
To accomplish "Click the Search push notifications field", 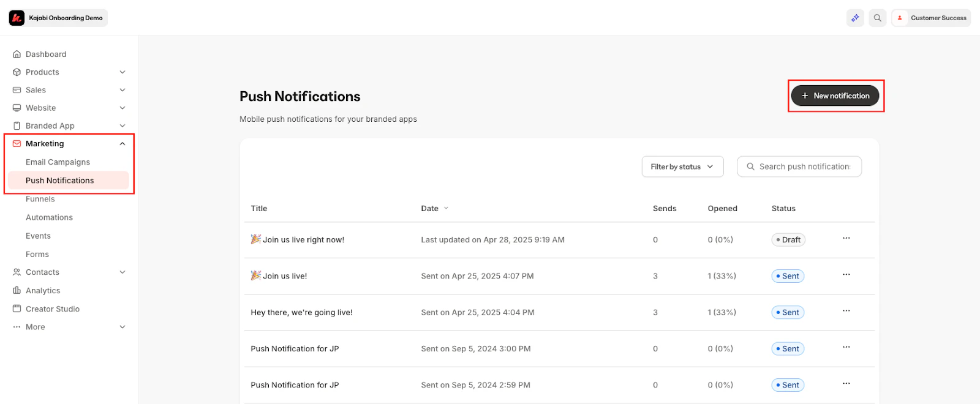I will point(804,166).
